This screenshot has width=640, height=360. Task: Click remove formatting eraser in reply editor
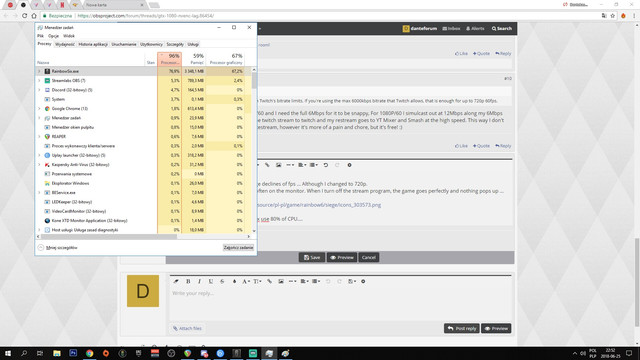(x=176, y=281)
